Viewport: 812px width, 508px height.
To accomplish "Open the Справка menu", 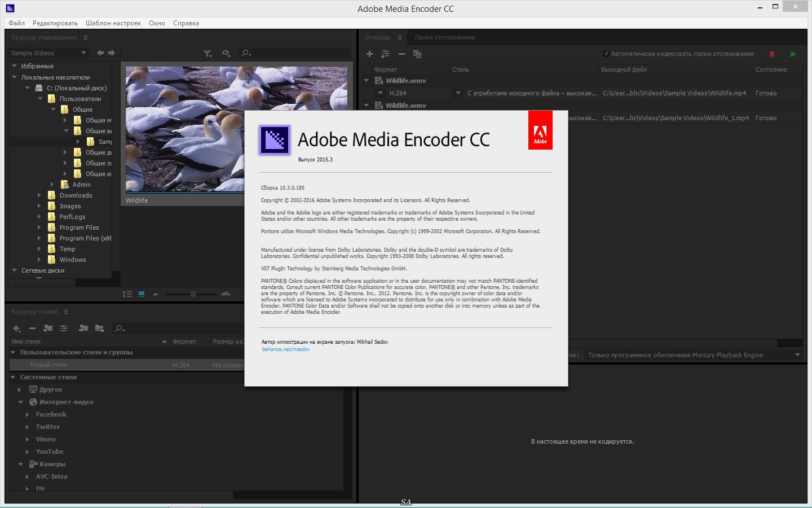I will point(186,23).
